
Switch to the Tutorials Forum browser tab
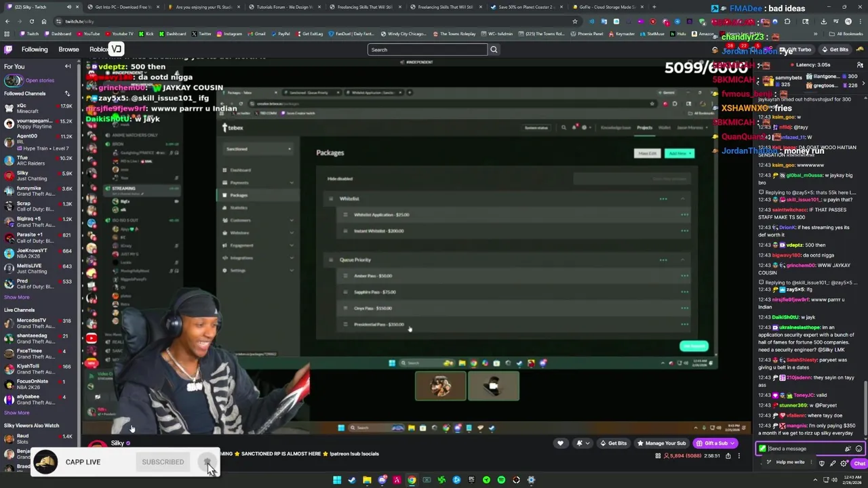coord(284,7)
